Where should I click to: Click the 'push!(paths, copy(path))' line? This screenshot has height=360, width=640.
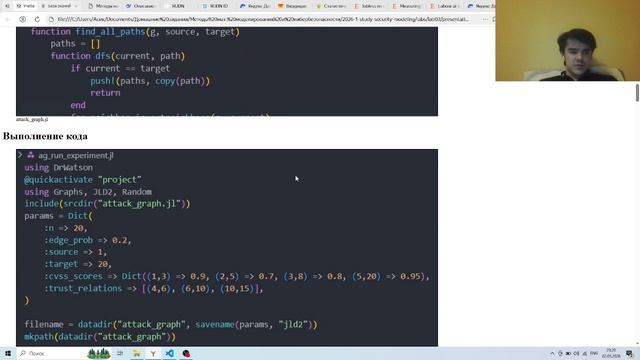coord(150,81)
